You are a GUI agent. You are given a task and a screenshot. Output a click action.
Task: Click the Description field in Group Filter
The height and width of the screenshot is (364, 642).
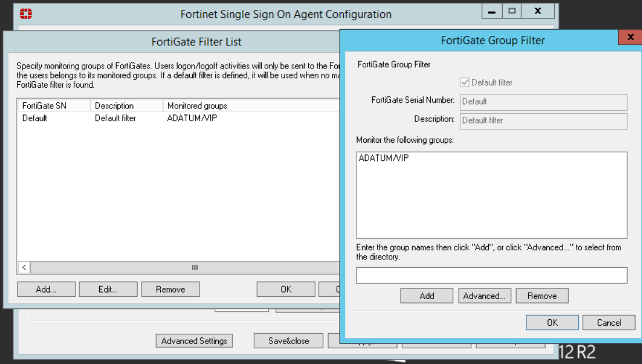543,121
